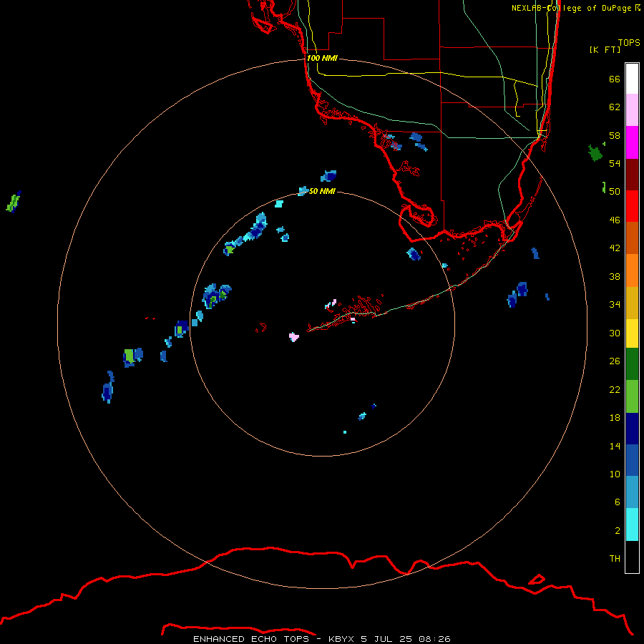Click the dark green echo beside the legend
Screen dimensions: 644x644
pos(595,153)
